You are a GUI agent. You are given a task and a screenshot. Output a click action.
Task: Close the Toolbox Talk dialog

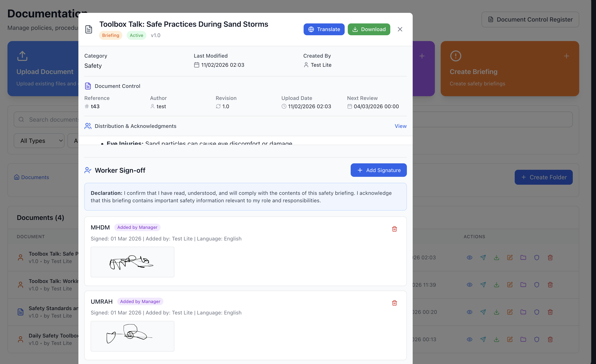(400, 29)
